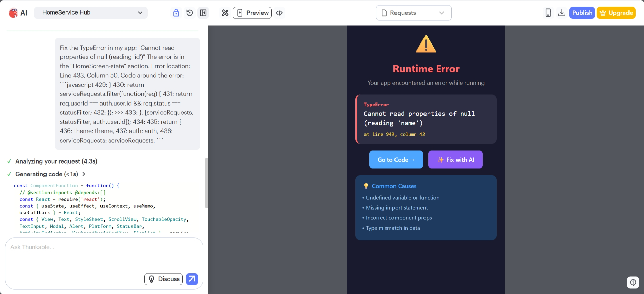Publish the app
Viewport: 644px width, 294px height.
point(582,13)
